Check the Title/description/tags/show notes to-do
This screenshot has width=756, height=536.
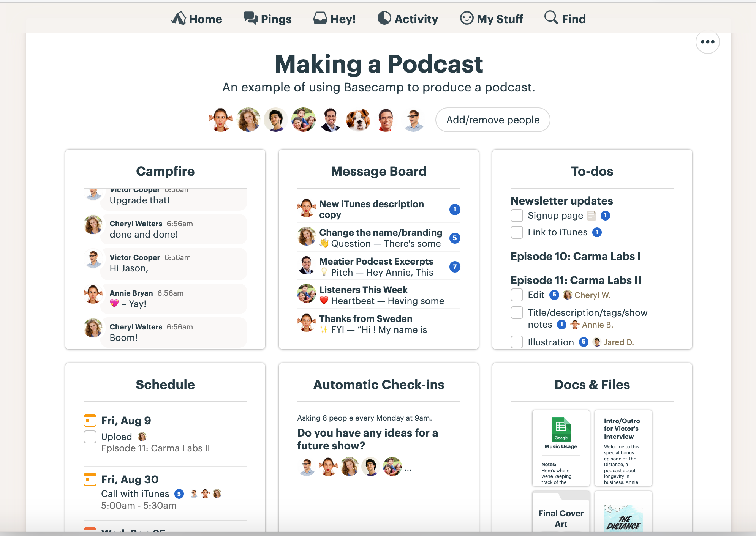tap(517, 313)
